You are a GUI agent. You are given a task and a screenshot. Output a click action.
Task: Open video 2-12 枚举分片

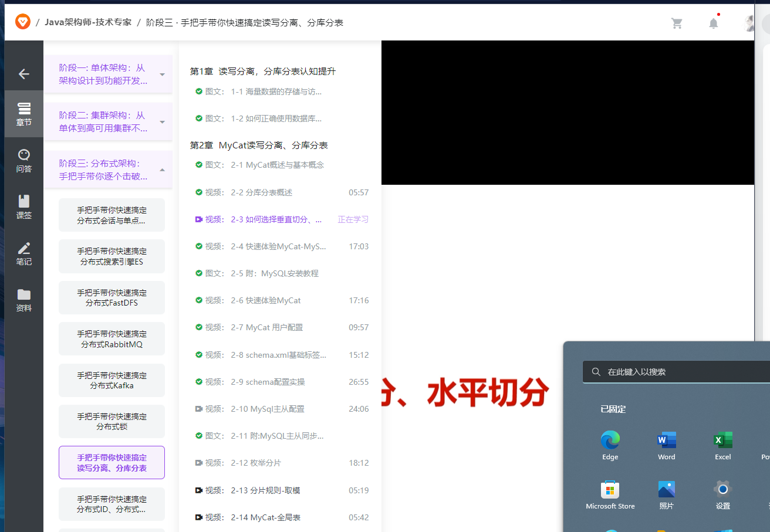[x=281, y=463]
